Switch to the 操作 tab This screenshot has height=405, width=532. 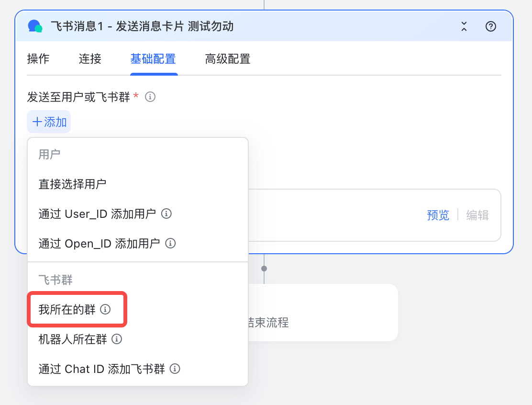pyautogui.click(x=38, y=59)
